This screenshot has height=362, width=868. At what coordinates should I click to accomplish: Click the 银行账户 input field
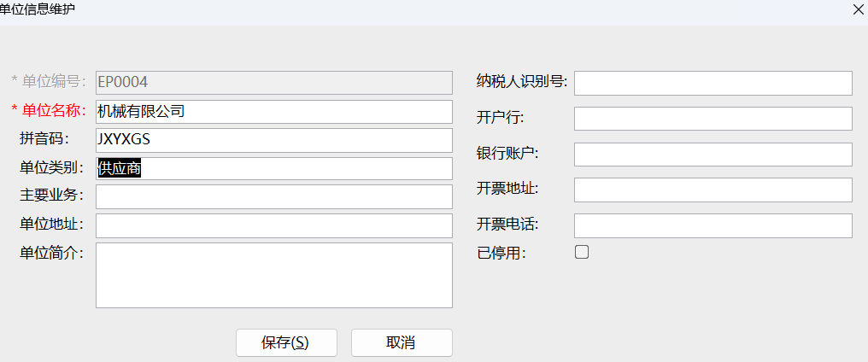coord(713,155)
